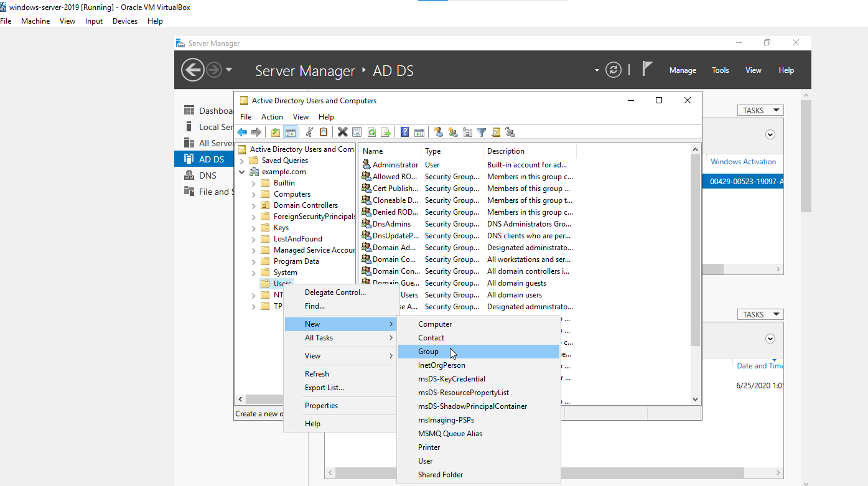Expand the Program Data container
This screenshot has height=486, width=868.
(254, 261)
